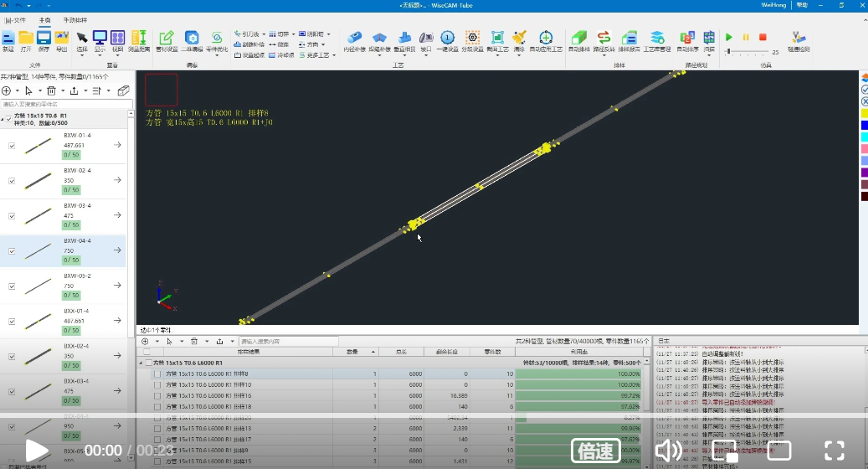Screen dimensions: 868x469
Task: Click the 倍速 playback speed button
Action: [595, 451]
